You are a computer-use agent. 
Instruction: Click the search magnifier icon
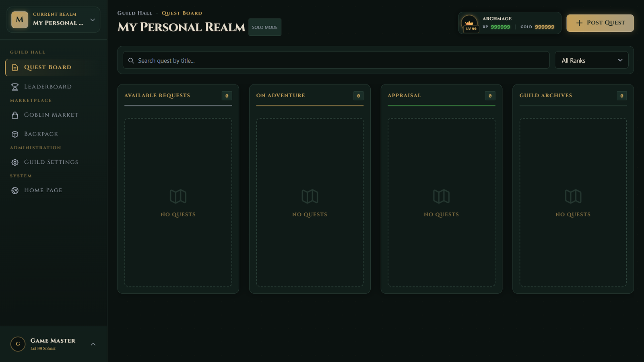coord(131,60)
